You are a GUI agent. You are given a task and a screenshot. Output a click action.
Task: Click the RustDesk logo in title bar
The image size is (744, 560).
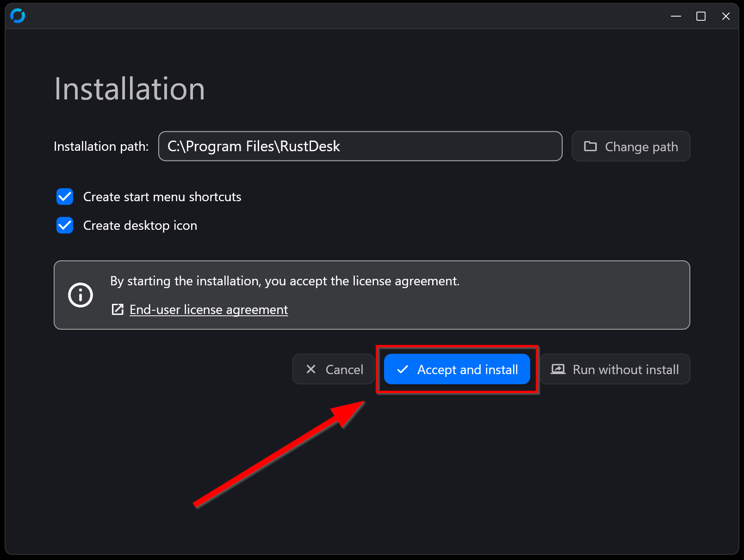18,16
